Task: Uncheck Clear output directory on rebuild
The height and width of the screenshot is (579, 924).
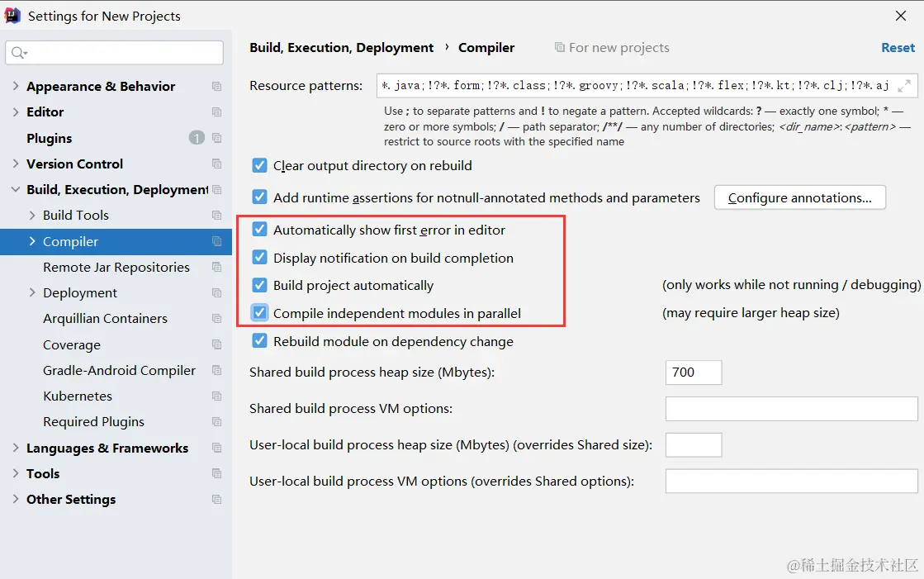Action: pyautogui.click(x=259, y=166)
